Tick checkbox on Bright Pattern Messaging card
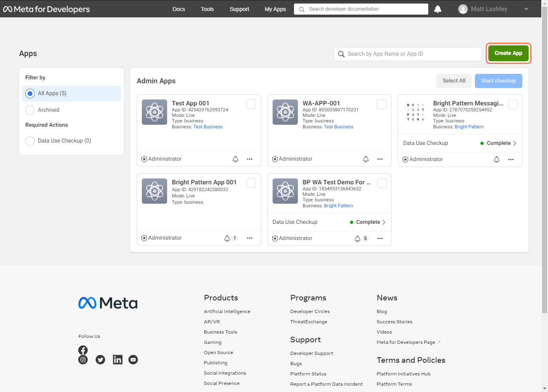 (x=513, y=104)
